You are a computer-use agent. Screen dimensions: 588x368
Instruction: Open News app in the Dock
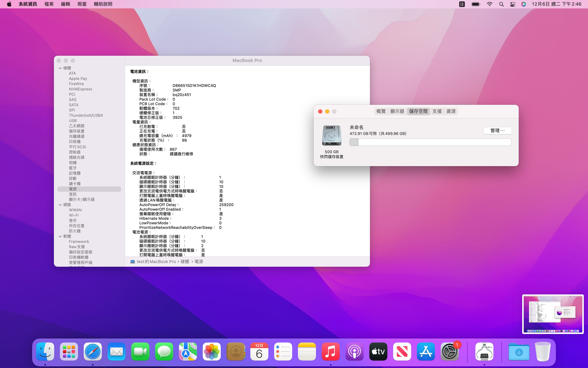[x=402, y=352]
